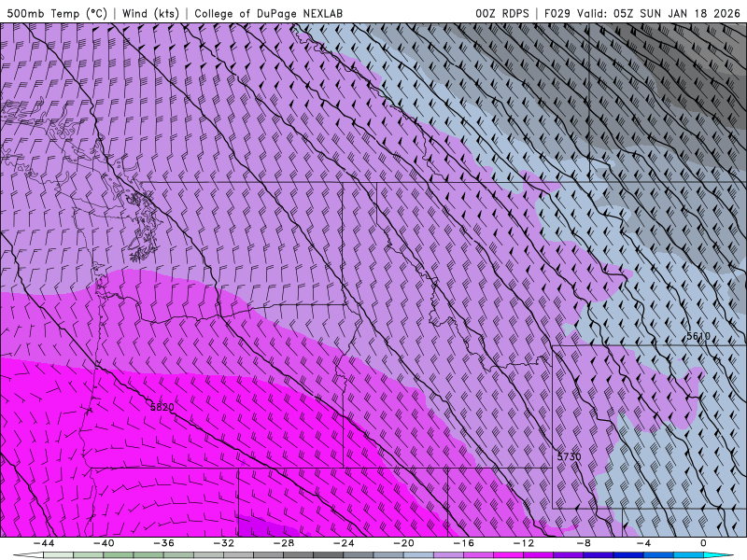The height and width of the screenshot is (560, 747).
Task: Click the -36 colorbar tick label
Action: [163, 543]
